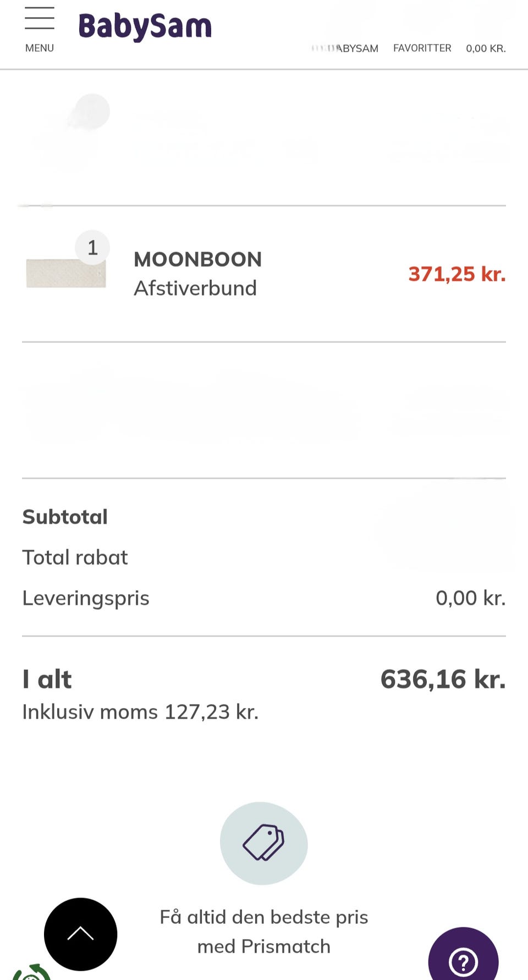Click the BabySam logo

tap(145, 26)
